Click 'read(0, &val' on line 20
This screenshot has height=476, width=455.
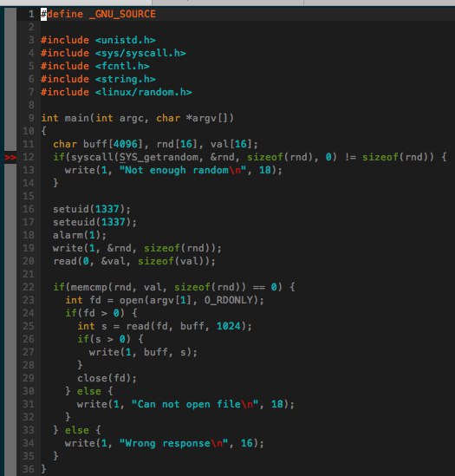(89, 261)
